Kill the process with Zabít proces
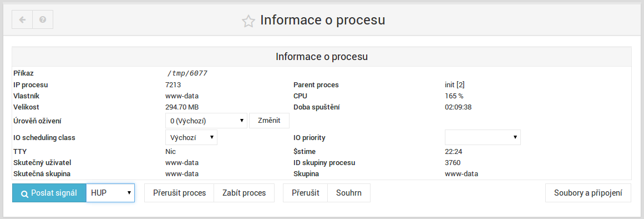Image resolution: width=644 pixels, height=219 pixels. [x=244, y=193]
